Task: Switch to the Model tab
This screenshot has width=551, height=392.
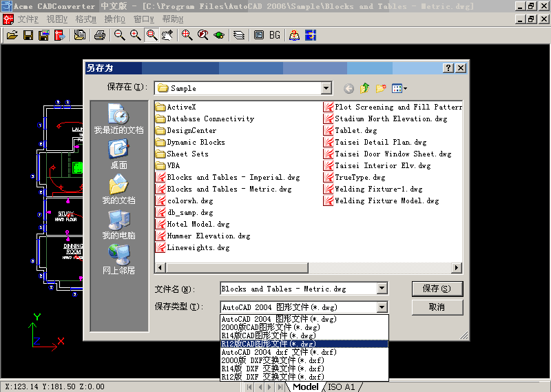Action: 305,387
